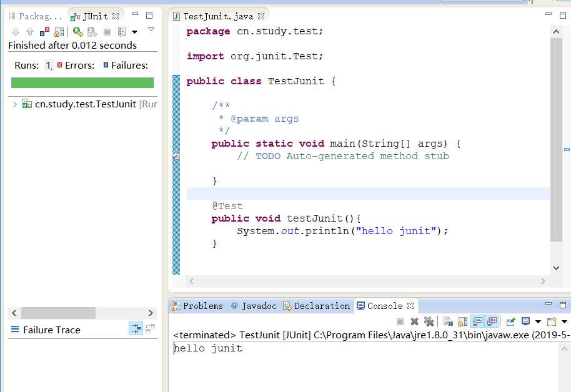Image resolution: width=571 pixels, height=392 pixels.
Task: Maximize the Console panel
Action: [563, 305]
